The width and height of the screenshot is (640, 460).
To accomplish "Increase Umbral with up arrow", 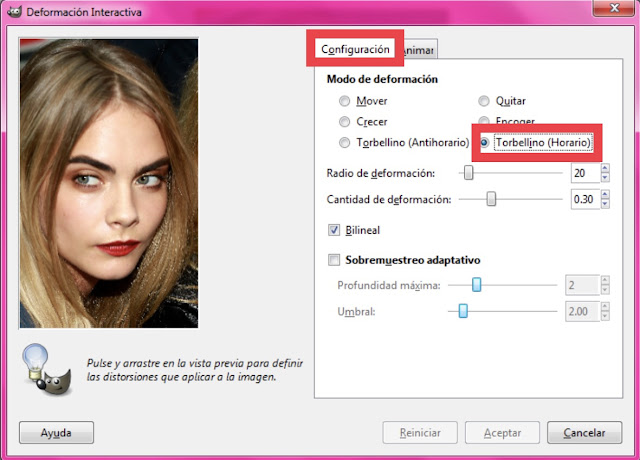I will click(605, 307).
